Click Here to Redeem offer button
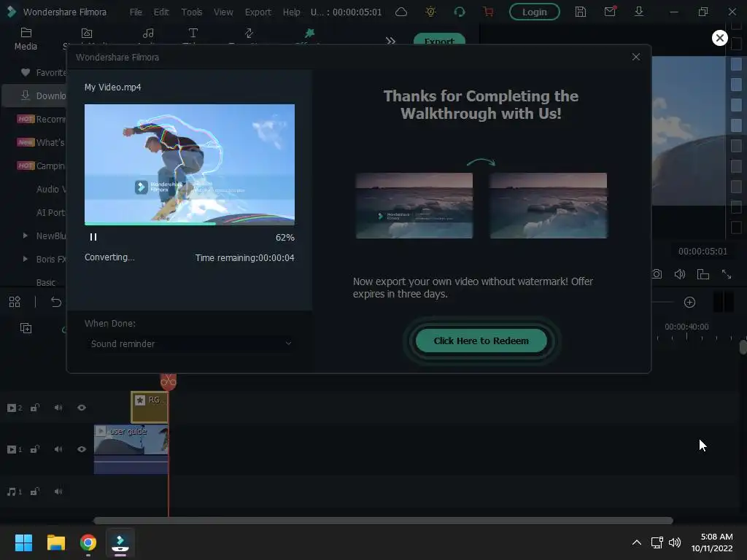The width and height of the screenshot is (747, 560). [481, 341]
